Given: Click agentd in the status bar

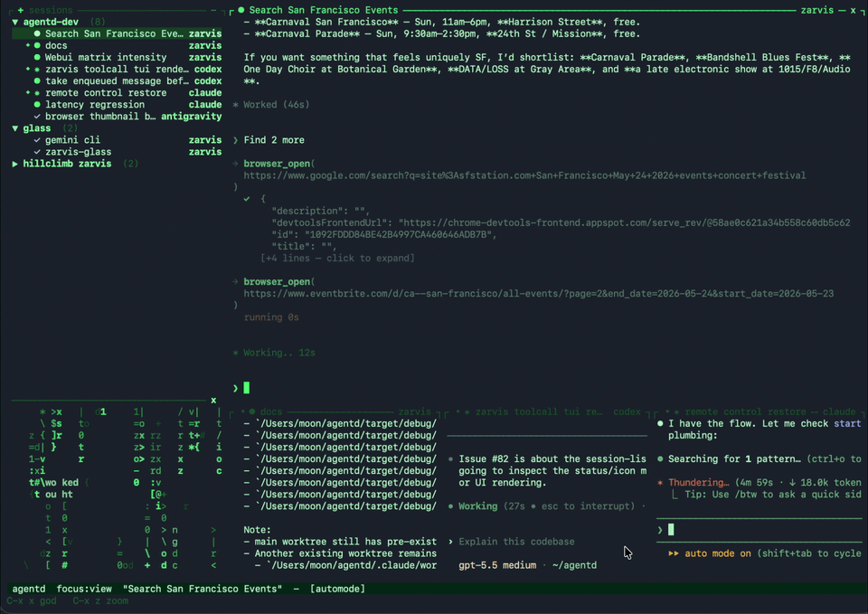Looking at the screenshot, I should click(29, 589).
